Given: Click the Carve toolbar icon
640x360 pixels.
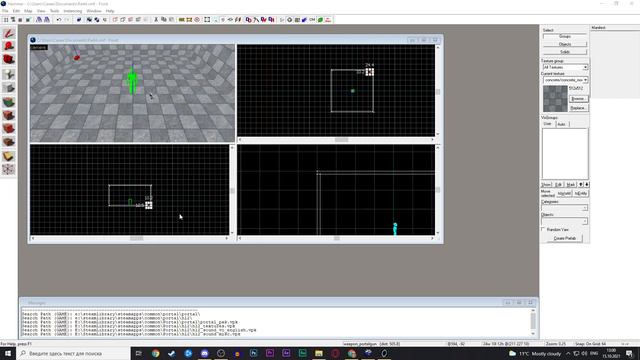Looking at the screenshot, I should 79,20.
